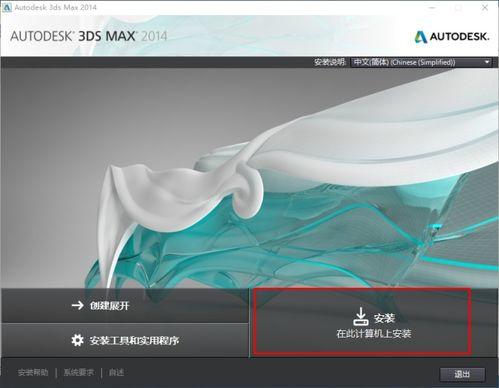Open the 自述 readme link
The image size is (499, 388).
click(x=116, y=372)
